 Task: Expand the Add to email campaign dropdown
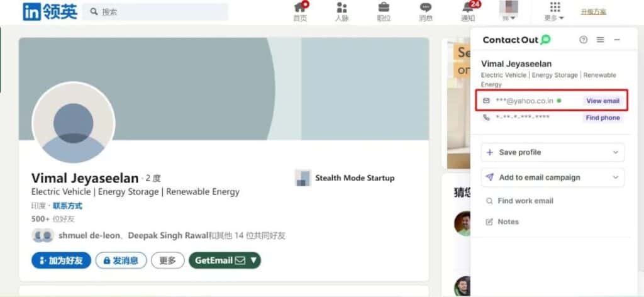click(x=615, y=177)
